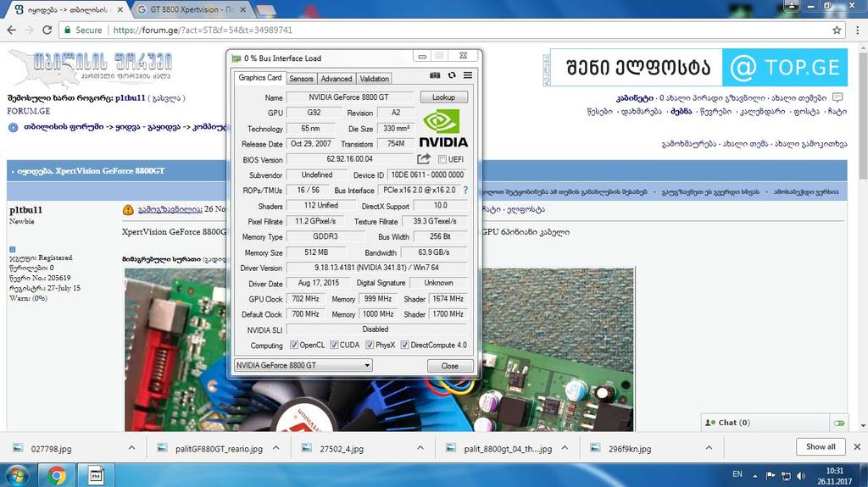Expand options for palitGF880GT_reario.jpg download
The image size is (868, 487).
pyautogui.click(x=275, y=448)
